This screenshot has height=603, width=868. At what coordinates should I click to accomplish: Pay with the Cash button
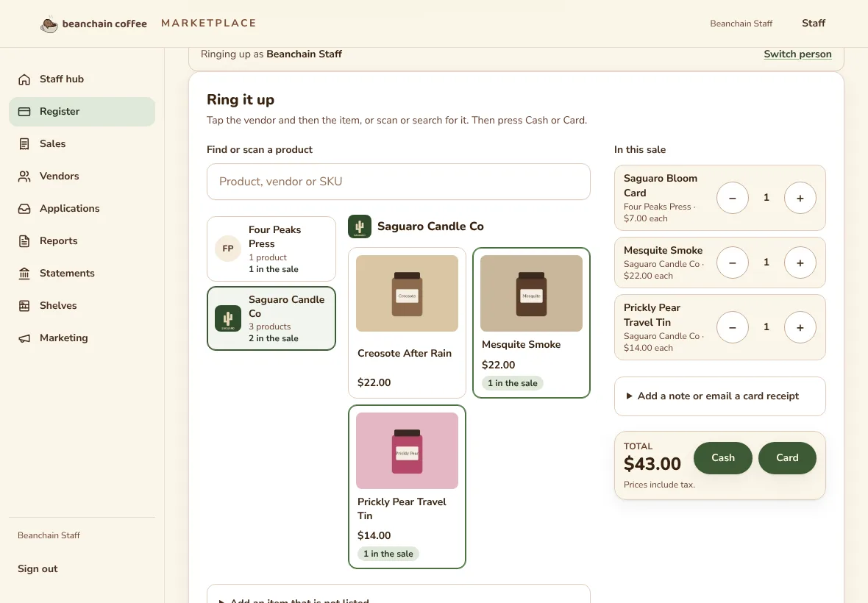coord(722,458)
